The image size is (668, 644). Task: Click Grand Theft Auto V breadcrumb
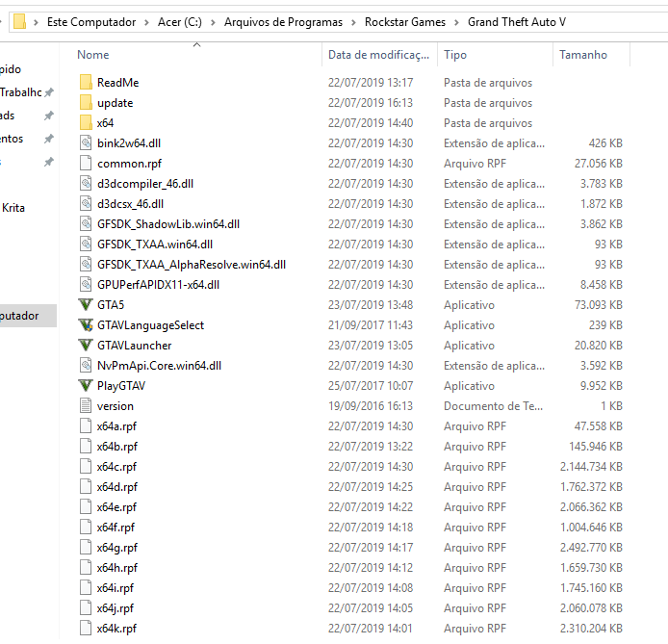tap(517, 22)
